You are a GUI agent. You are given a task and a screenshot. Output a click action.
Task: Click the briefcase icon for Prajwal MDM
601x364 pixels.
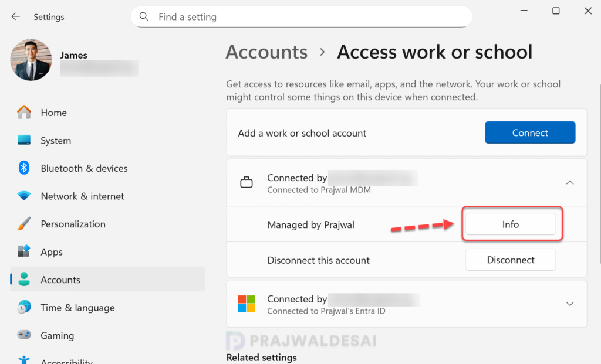[x=247, y=182]
